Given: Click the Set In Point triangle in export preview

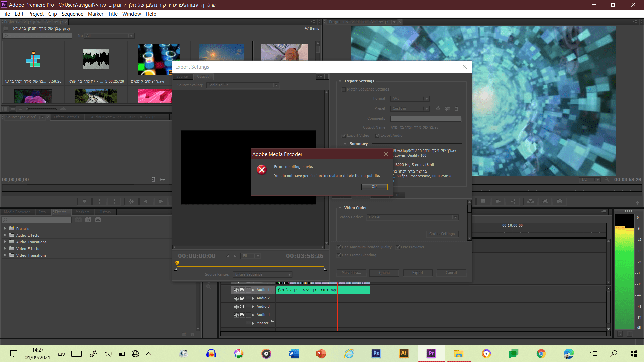Looking at the screenshot, I should [228, 256].
